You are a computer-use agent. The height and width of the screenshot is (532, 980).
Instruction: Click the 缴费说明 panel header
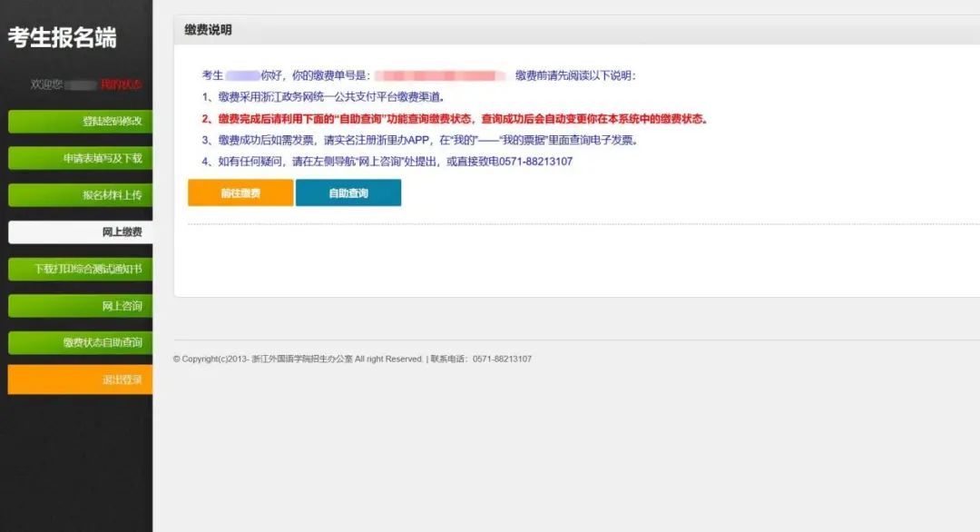tap(208, 30)
